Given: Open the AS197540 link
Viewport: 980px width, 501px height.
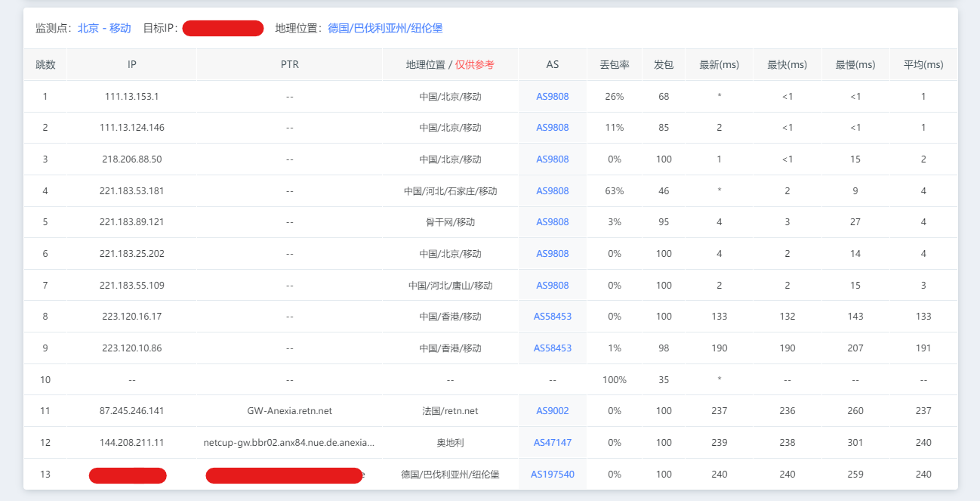Looking at the screenshot, I should 553,475.
